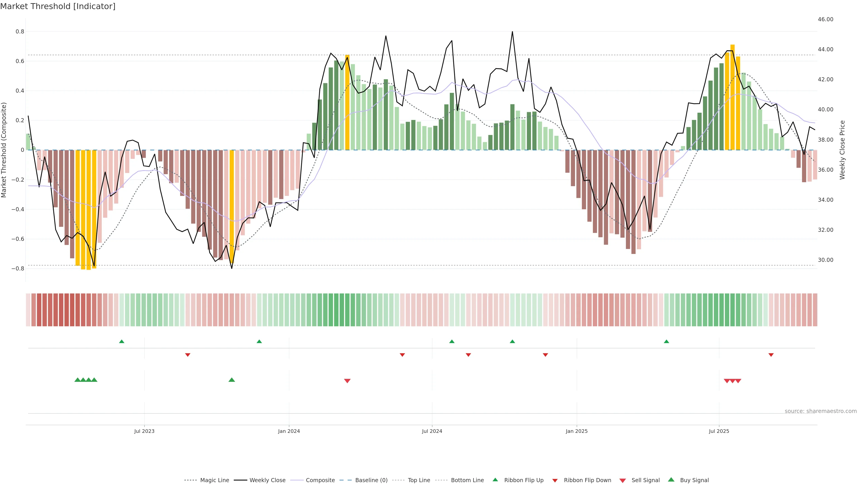Click the Sell Signal legend triangle icon
This screenshot has width=868, height=488.
pyautogui.click(x=622, y=481)
